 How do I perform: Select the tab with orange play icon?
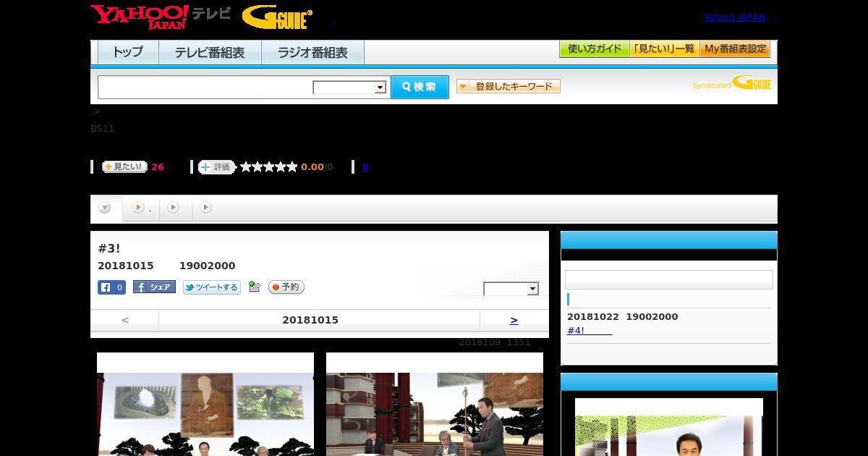point(141,208)
